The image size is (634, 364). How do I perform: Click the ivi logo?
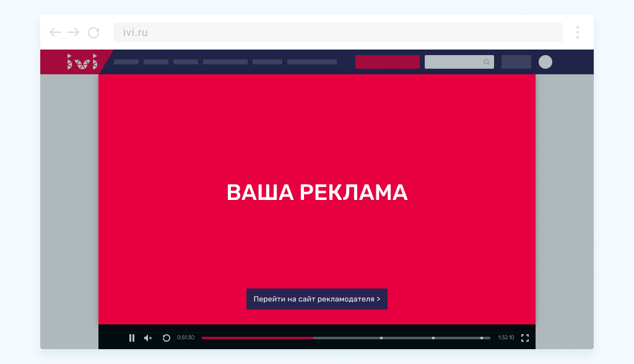pos(82,62)
